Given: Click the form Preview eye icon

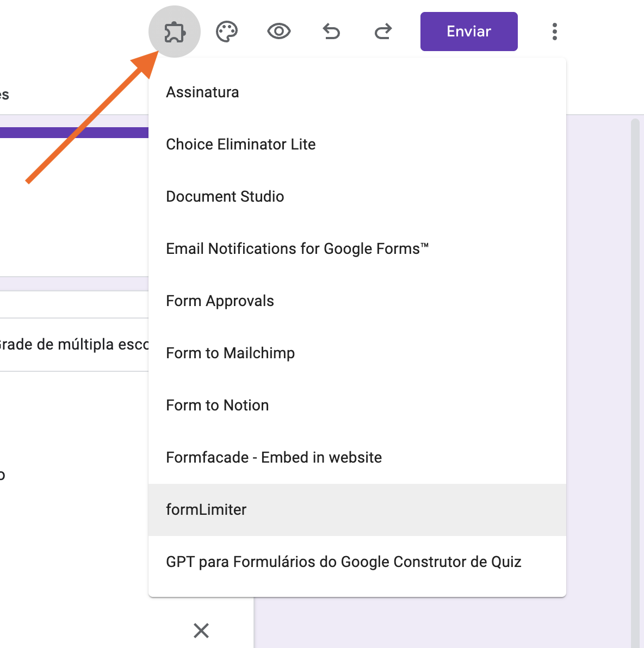Looking at the screenshot, I should (278, 31).
